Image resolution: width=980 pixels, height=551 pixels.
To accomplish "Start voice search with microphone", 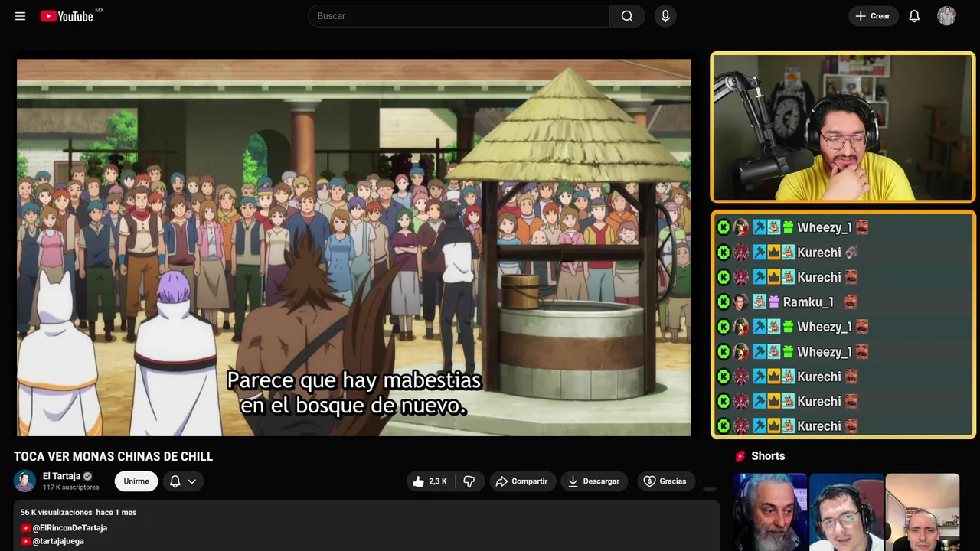I will pos(665,16).
